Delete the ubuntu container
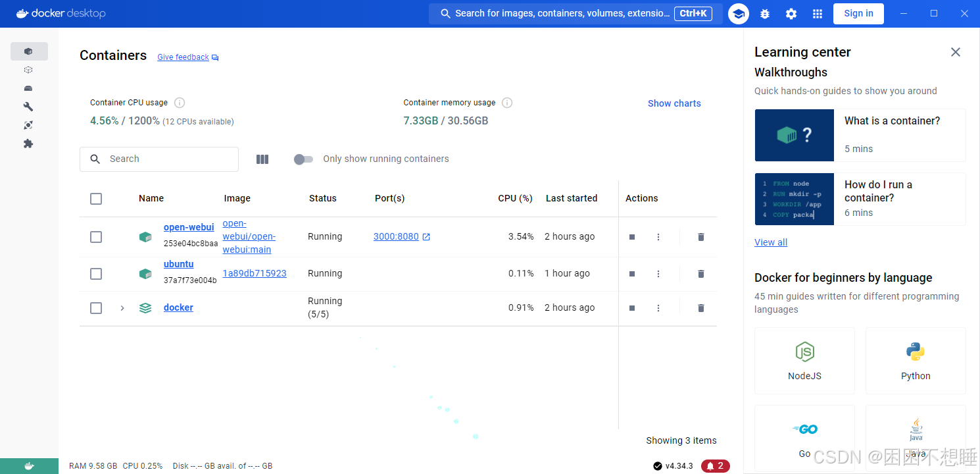The height and width of the screenshot is (474, 980). (x=701, y=274)
